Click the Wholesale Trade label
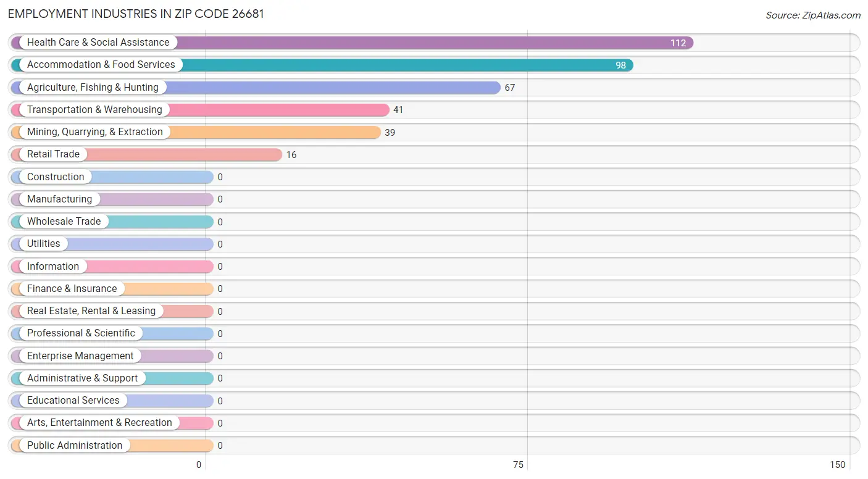This screenshot has height=479, width=868. (x=64, y=222)
